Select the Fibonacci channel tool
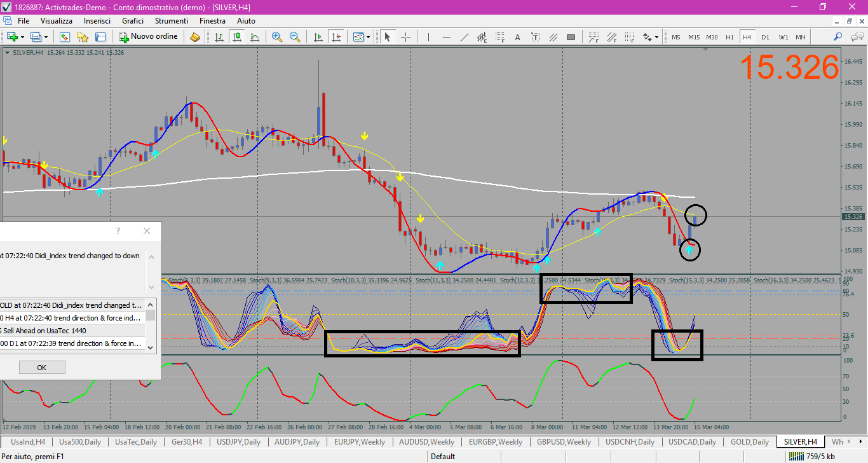 coord(611,37)
